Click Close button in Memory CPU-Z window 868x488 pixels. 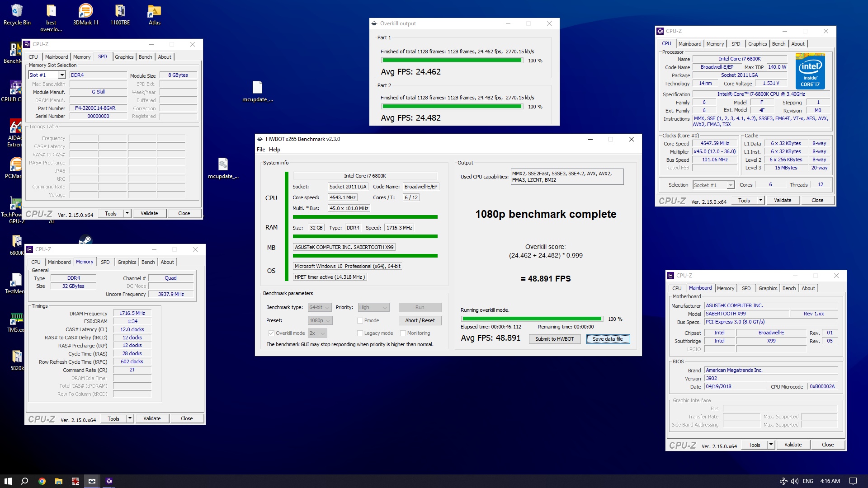[x=187, y=418]
